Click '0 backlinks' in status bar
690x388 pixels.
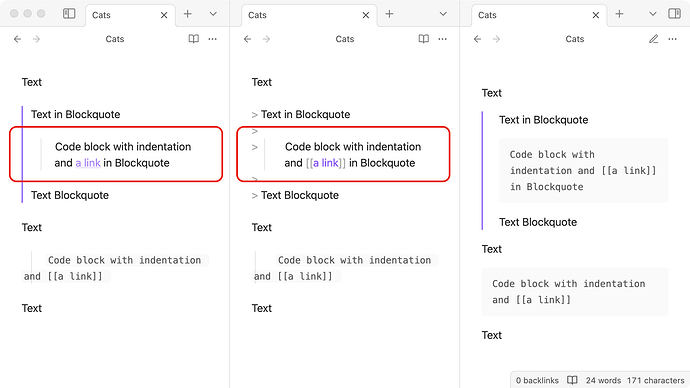tap(537, 381)
